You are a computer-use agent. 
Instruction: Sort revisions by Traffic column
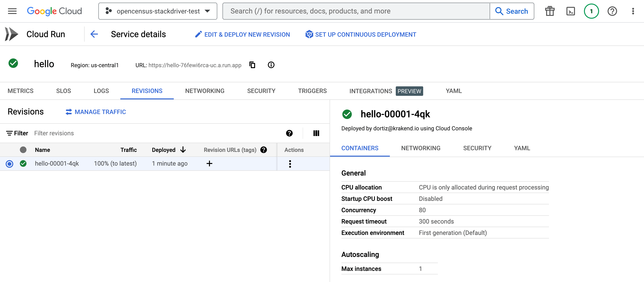point(129,150)
